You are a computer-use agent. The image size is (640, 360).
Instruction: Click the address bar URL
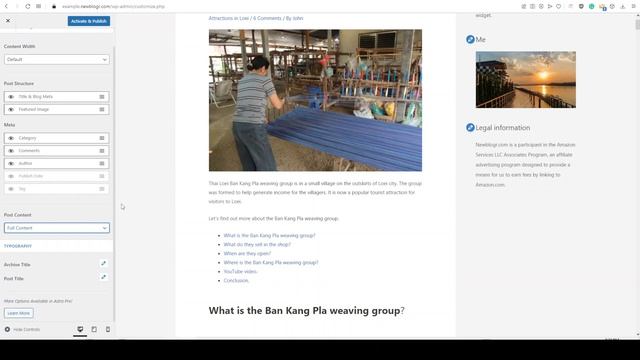tap(113, 7)
